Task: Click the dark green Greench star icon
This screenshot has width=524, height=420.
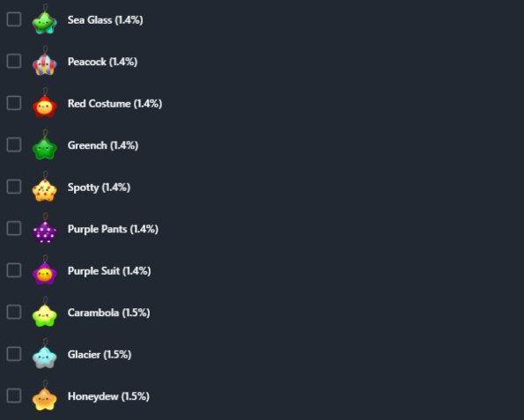Action: point(44,148)
